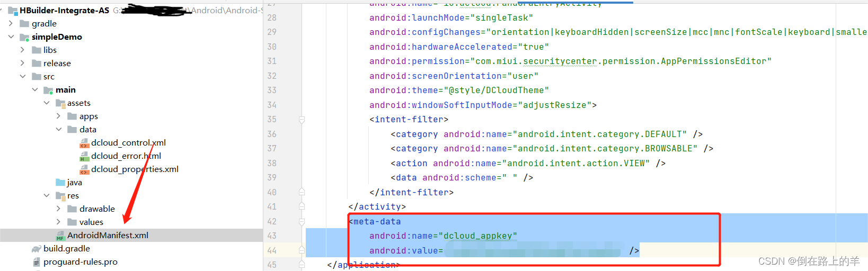Image resolution: width=868 pixels, height=271 pixels.
Task: Expand the apps folder chevron
Action: pos(58,116)
